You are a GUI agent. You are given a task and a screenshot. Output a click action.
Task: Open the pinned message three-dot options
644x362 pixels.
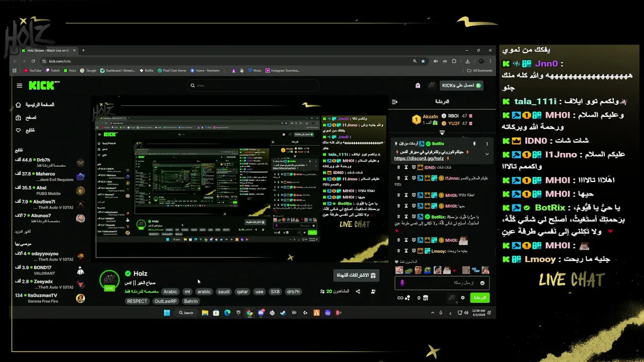(487, 144)
